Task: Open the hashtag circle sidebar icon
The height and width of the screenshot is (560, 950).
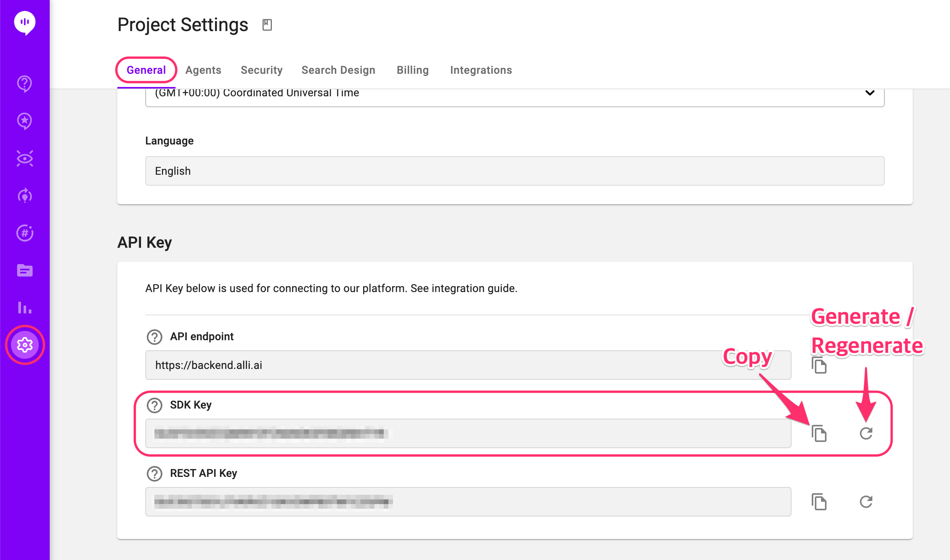Action: point(25,233)
